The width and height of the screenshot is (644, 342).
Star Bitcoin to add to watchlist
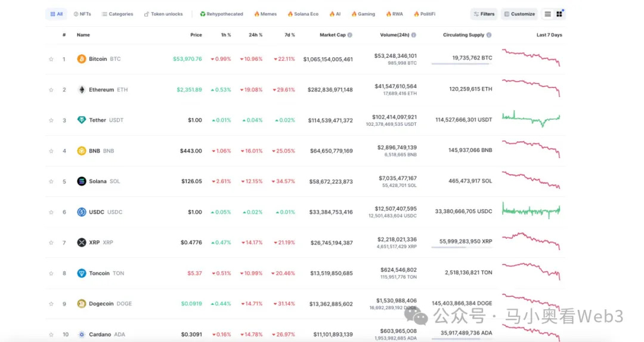point(51,59)
